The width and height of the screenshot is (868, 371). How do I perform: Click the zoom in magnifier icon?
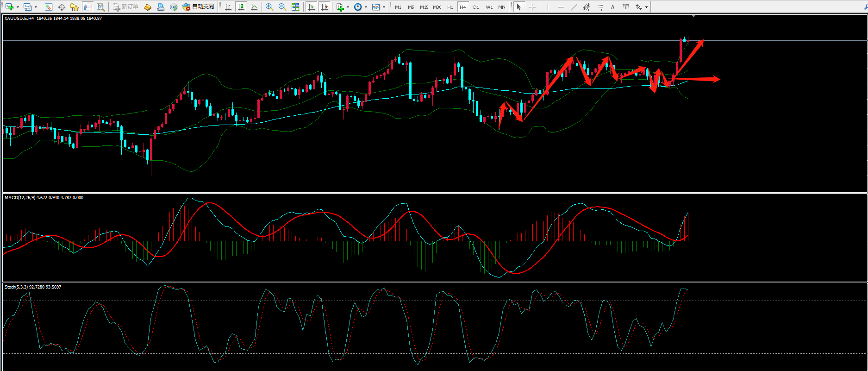269,7
